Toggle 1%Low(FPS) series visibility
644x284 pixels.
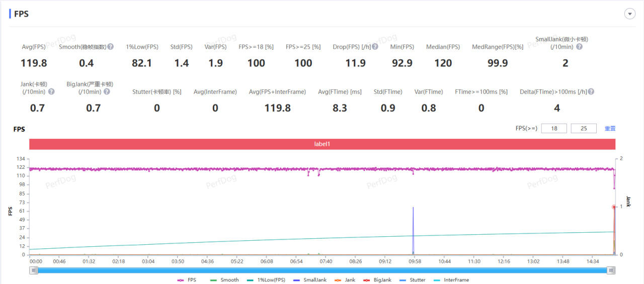point(266,280)
